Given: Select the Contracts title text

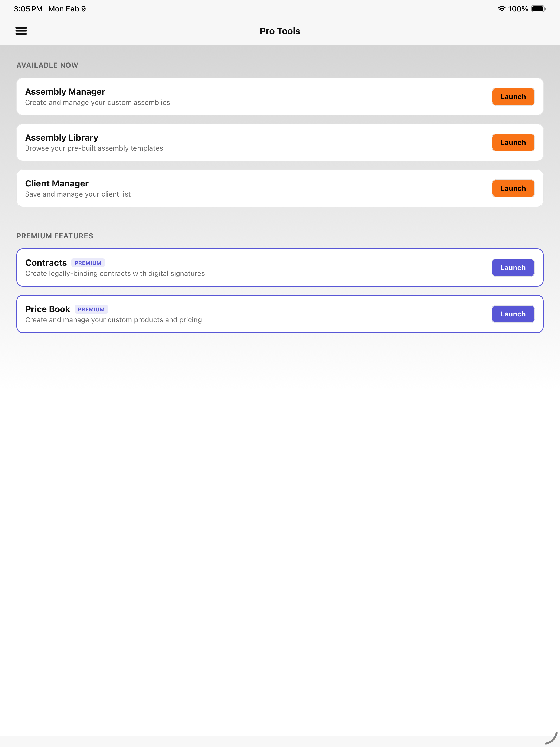Looking at the screenshot, I should (46, 263).
